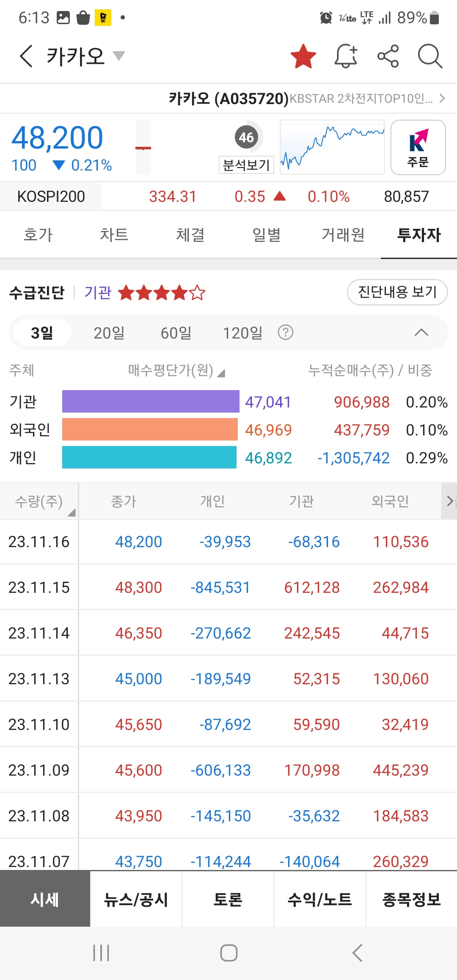Switch to the 차트 tab
457x980 pixels.
(x=114, y=235)
